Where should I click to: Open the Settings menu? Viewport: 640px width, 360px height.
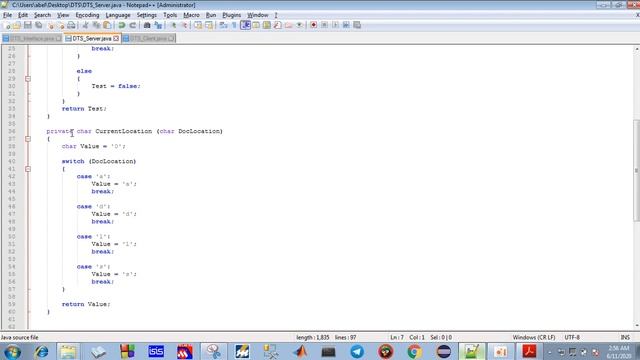[147, 15]
